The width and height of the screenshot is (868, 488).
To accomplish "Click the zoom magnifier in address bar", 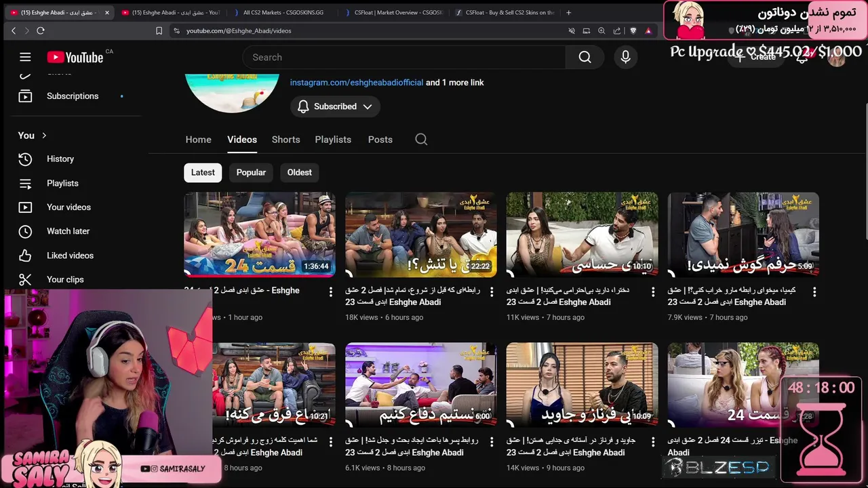I will click(601, 30).
